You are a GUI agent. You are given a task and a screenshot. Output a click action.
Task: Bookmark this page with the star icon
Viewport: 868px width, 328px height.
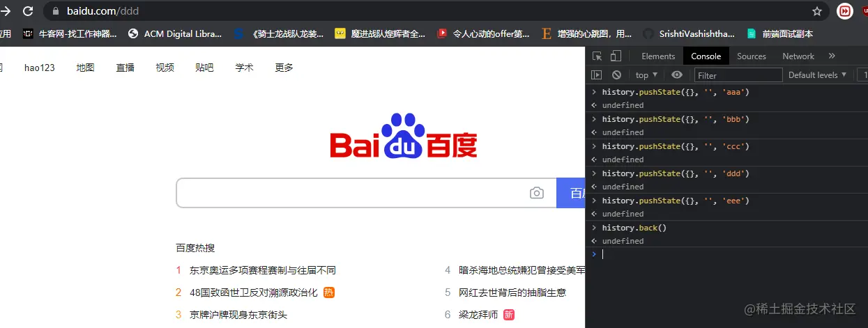[817, 11]
